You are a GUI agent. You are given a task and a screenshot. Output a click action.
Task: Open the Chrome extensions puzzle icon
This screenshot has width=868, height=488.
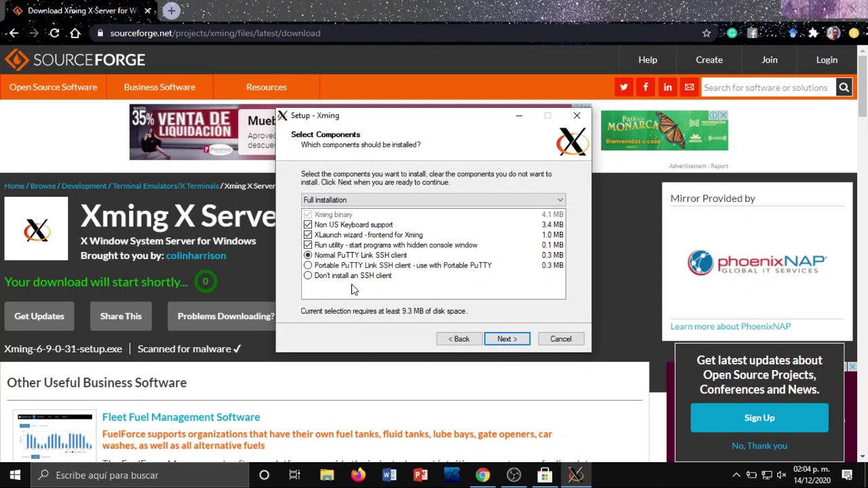813,33
